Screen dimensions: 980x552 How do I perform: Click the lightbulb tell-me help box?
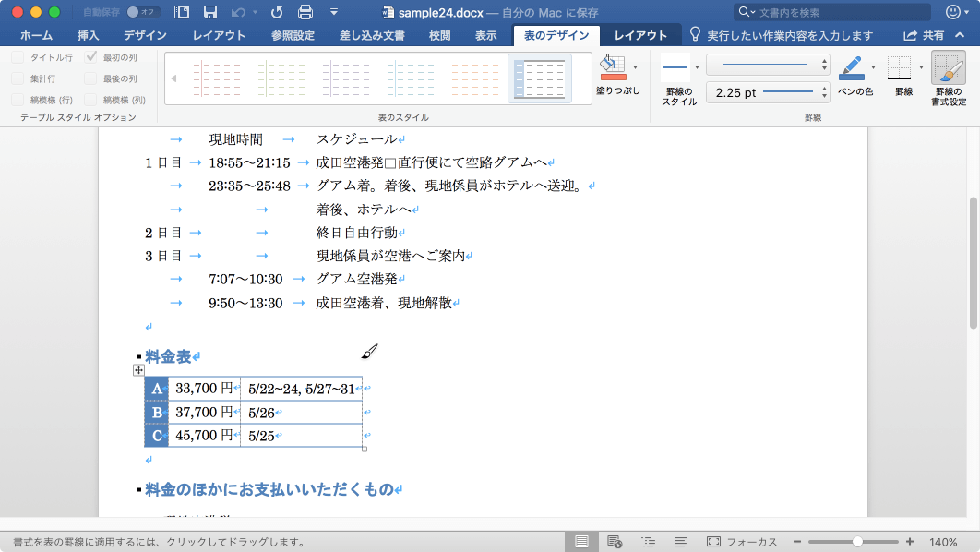[x=782, y=36]
